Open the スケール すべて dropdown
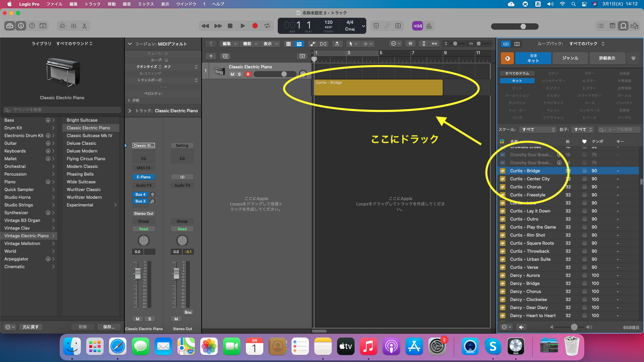Viewport: 644px width, 362px height. 538,129
